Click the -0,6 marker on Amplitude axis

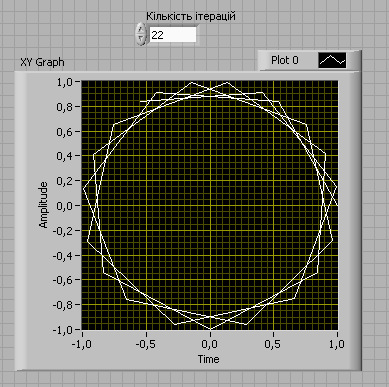(x=63, y=280)
